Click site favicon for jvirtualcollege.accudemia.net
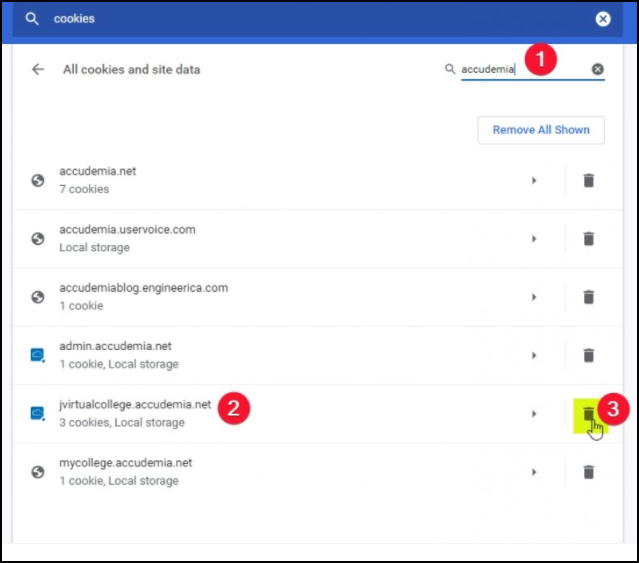 tap(38, 413)
